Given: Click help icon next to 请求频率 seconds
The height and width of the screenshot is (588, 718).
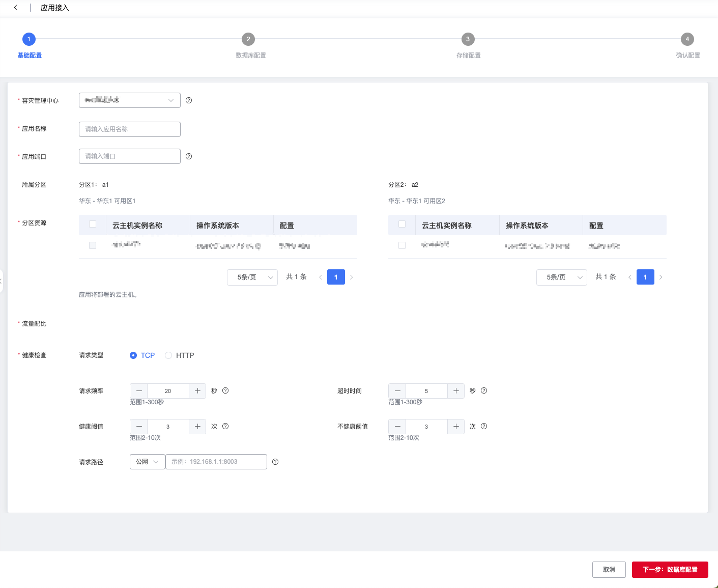Looking at the screenshot, I should (x=225, y=390).
